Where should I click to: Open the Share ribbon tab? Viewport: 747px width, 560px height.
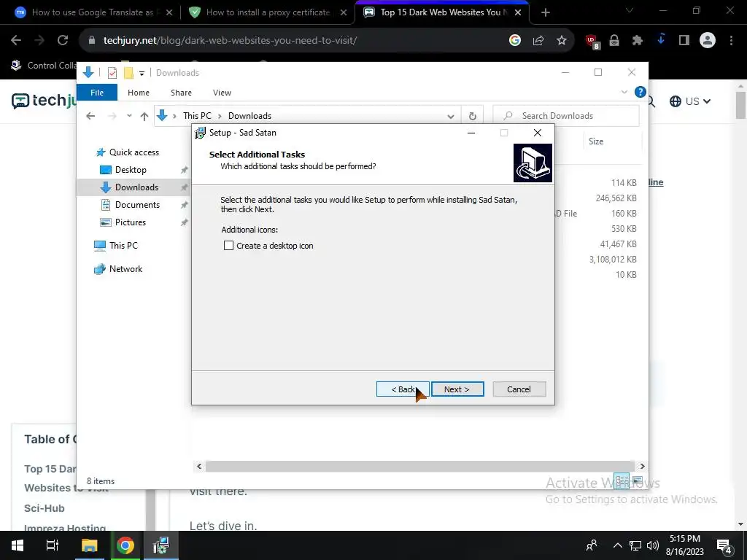click(x=181, y=93)
